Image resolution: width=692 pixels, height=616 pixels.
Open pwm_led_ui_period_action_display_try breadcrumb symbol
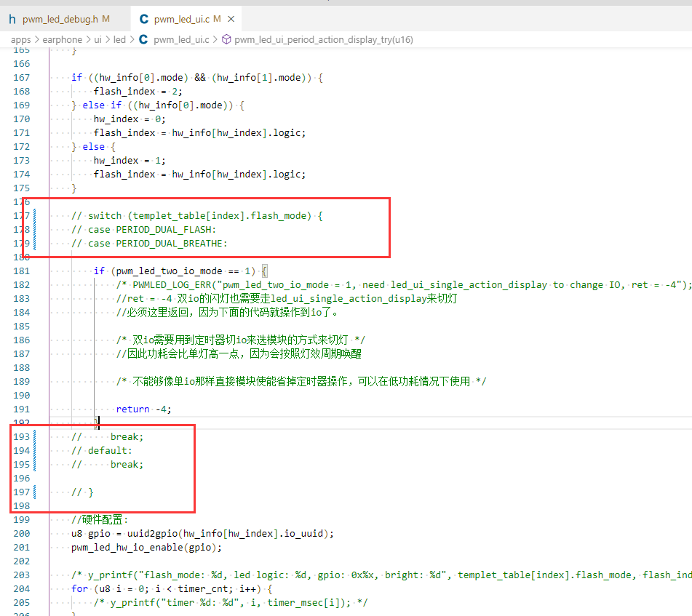pyautogui.click(x=324, y=40)
